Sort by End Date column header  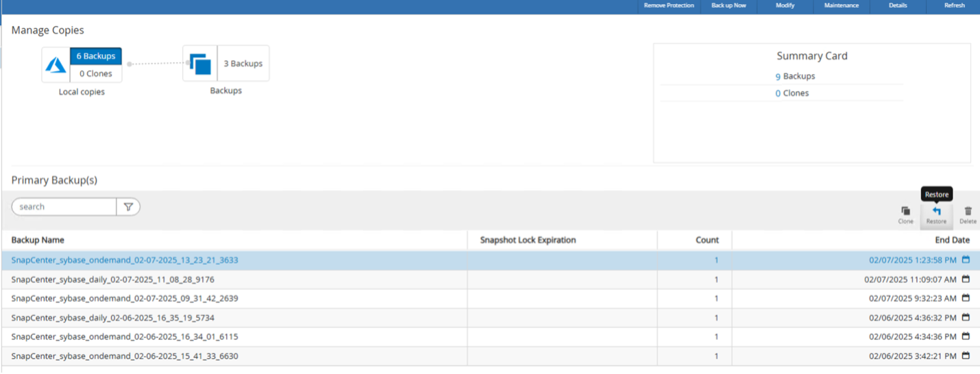[x=953, y=240]
